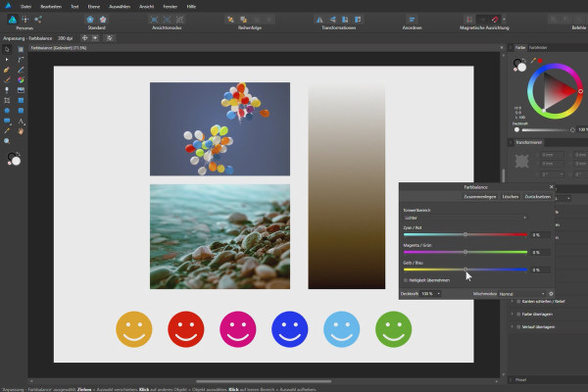Expand the Verlauf überlagern effect
Image resolution: width=588 pixels, height=392 pixels.
pyautogui.click(x=513, y=326)
